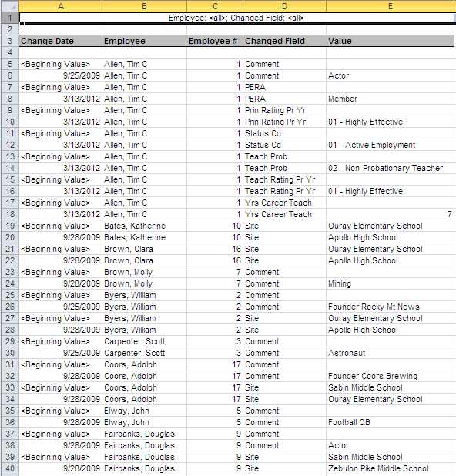Click the Select All corner button
Viewport: 456px width, 476px height.
(10, 6)
